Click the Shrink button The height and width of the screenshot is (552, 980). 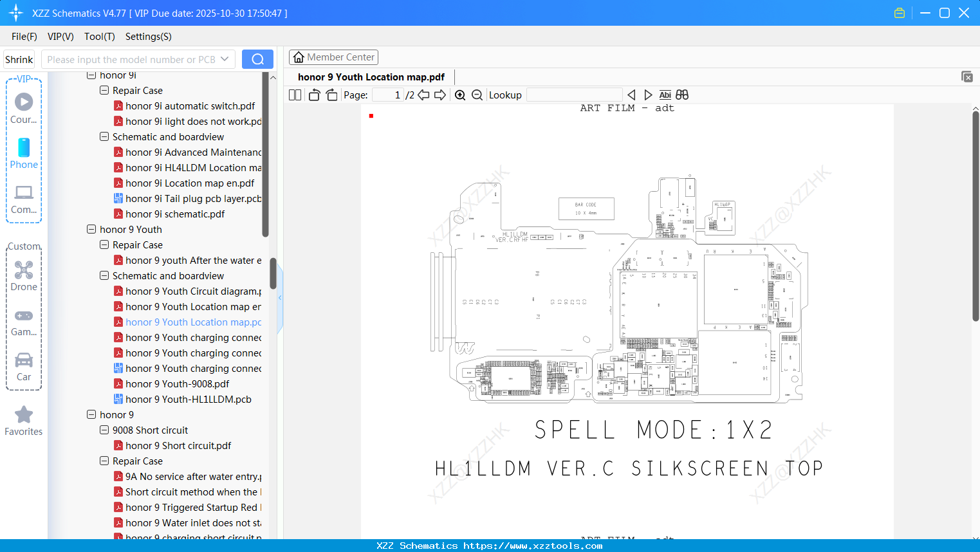tap(19, 59)
